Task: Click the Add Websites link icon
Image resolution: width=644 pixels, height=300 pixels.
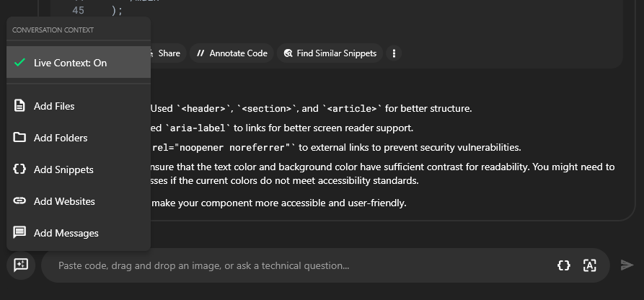Action: 19,200
